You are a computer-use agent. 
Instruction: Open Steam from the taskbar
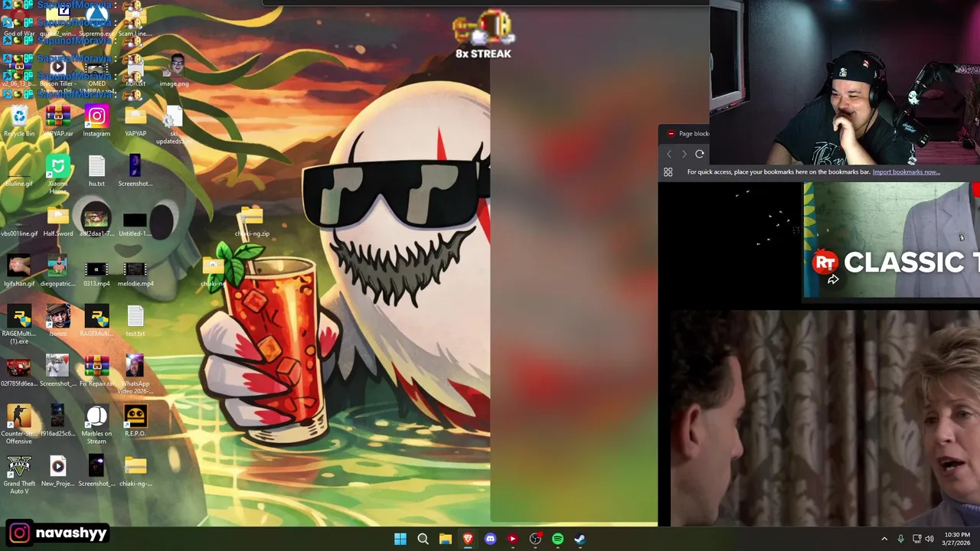pyautogui.click(x=580, y=539)
